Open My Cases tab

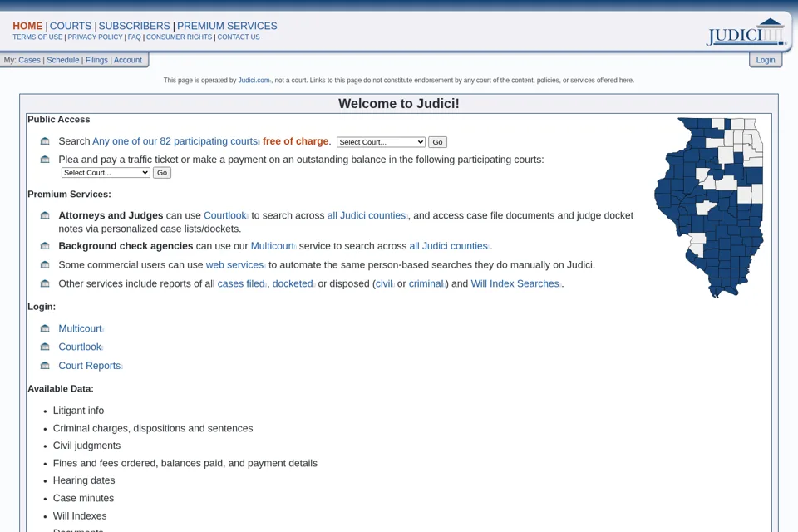[x=30, y=60]
